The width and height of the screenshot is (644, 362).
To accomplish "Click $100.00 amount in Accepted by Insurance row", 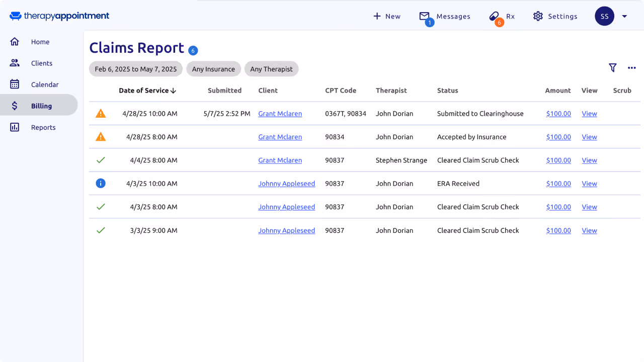I will 558,137.
